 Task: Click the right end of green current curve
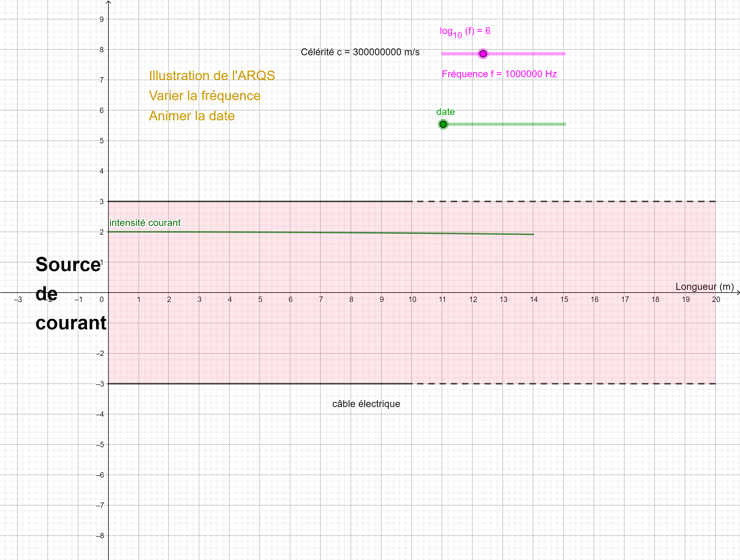[x=533, y=234]
